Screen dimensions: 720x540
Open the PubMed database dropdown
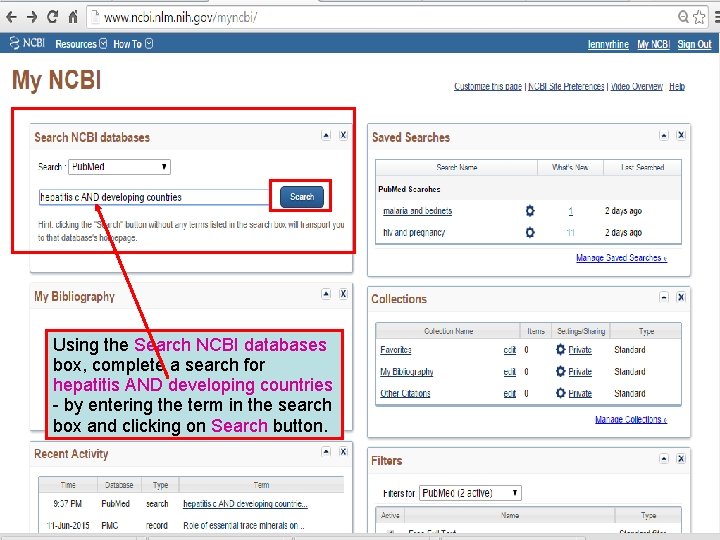pyautogui.click(x=119, y=167)
